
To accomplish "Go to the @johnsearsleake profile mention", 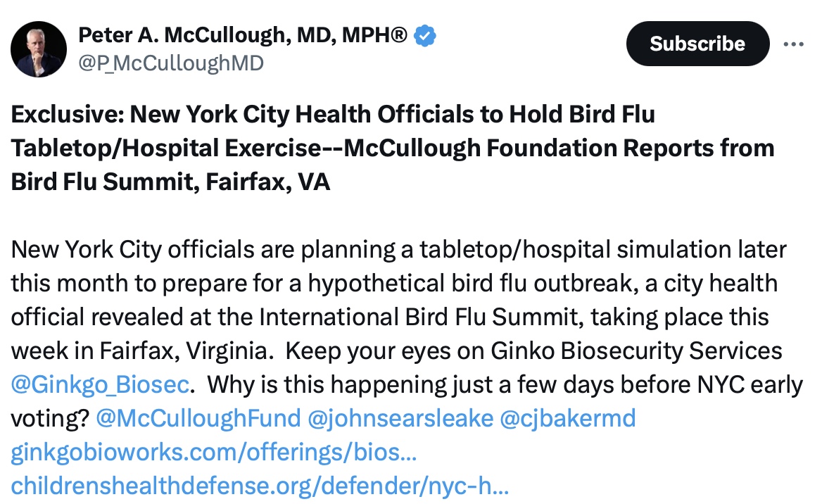I will pos(400,418).
